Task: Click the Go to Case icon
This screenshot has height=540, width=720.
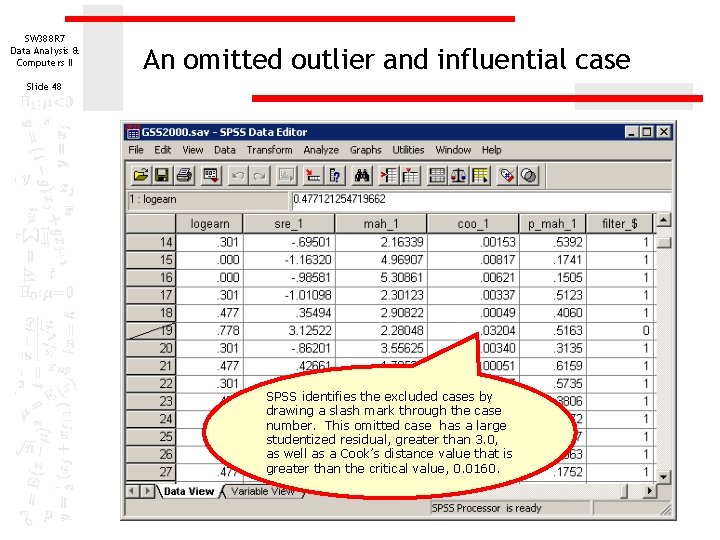Action: coord(313,175)
